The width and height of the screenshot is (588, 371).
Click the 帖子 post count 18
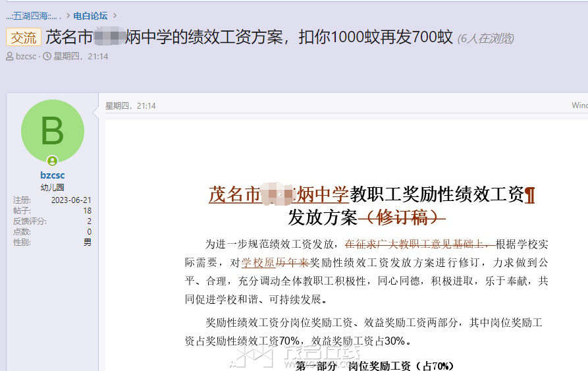point(88,210)
